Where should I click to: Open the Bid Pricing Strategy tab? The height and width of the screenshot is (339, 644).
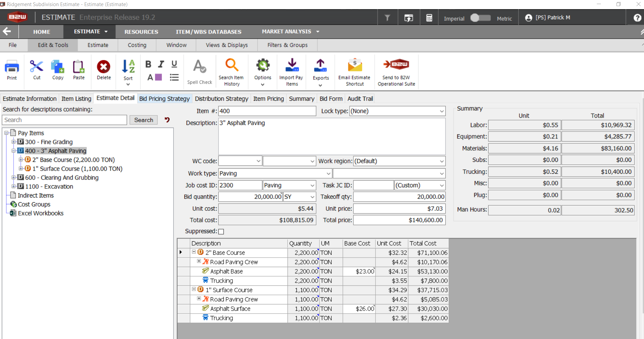click(164, 99)
